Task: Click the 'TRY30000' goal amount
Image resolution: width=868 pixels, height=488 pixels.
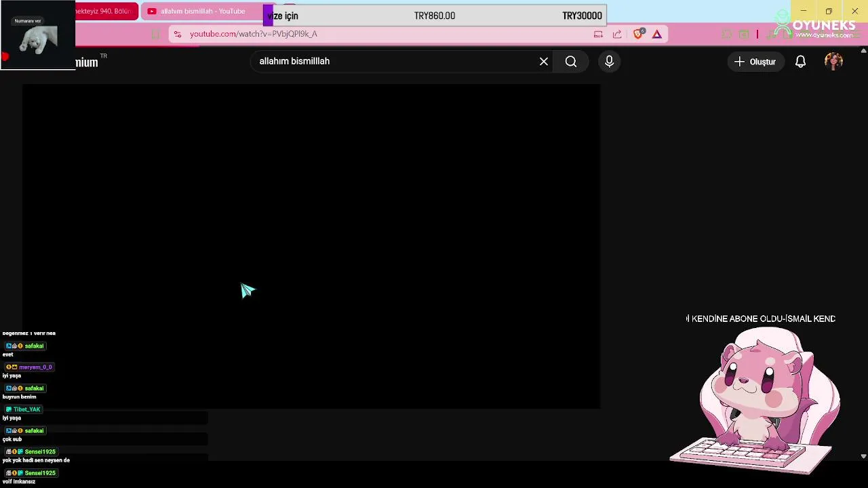Action: (582, 16)
